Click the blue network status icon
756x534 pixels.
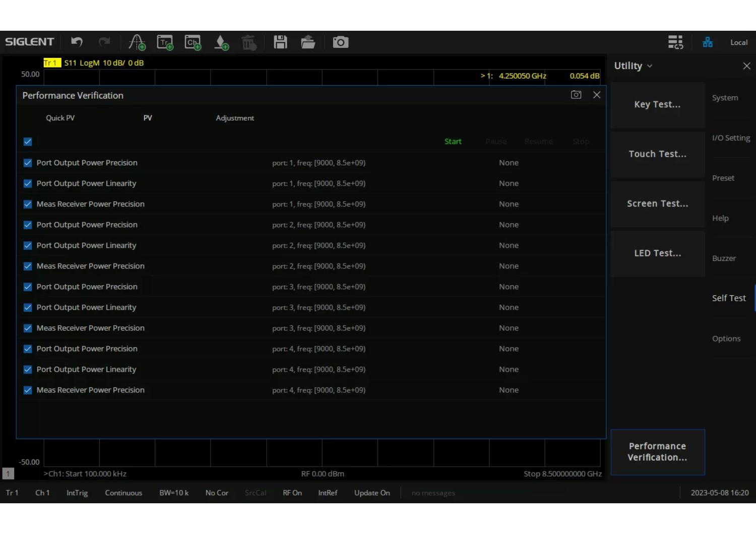708,42
